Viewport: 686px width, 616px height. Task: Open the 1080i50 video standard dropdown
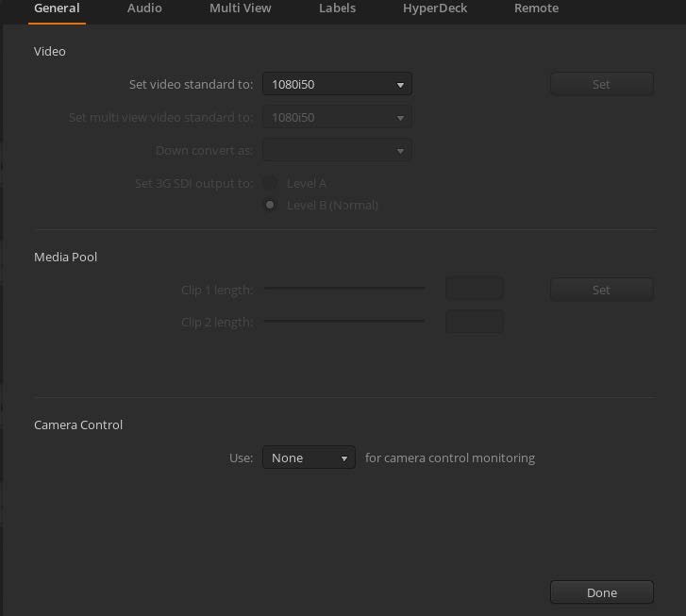337,85
